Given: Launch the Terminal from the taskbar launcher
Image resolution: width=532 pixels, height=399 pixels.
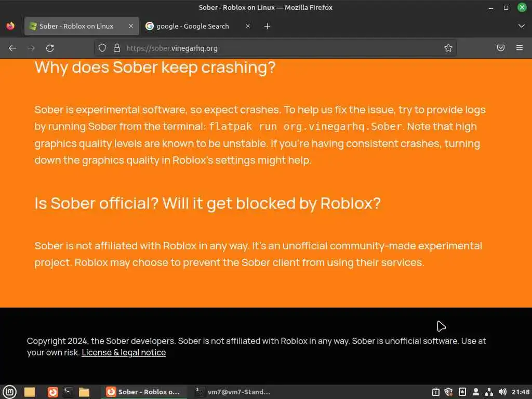Looking at the screenshot, I should [68, 392].
